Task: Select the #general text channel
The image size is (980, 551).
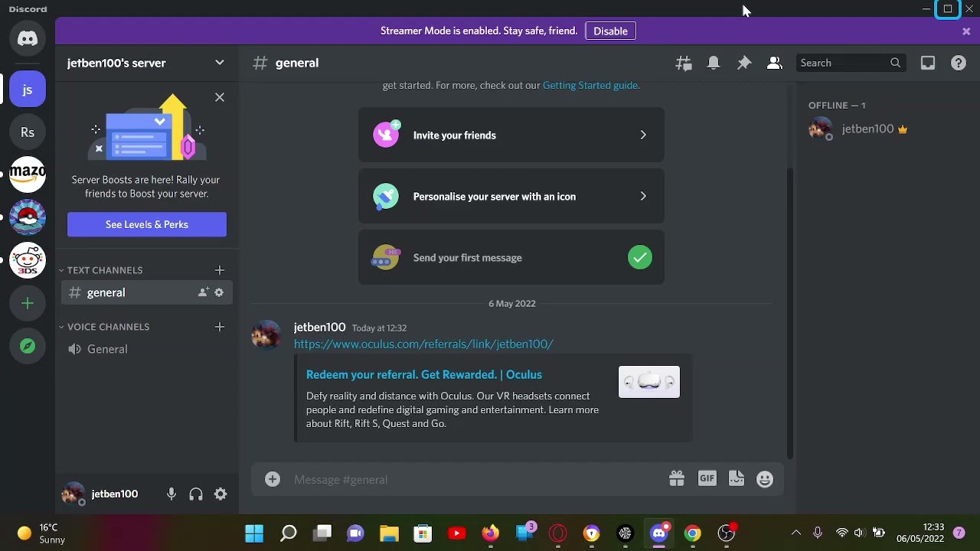Action: click(x=147, y=292)
